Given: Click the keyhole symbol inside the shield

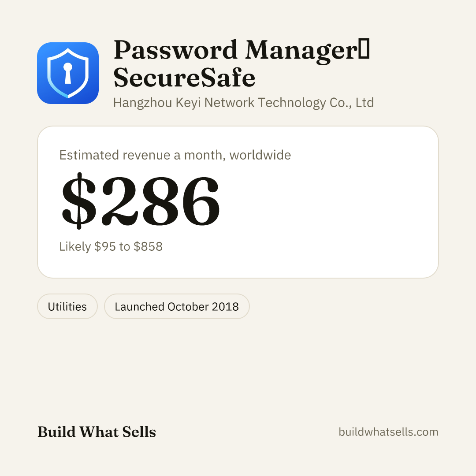Looking at the screenshot, I should (x=68, y=73).
